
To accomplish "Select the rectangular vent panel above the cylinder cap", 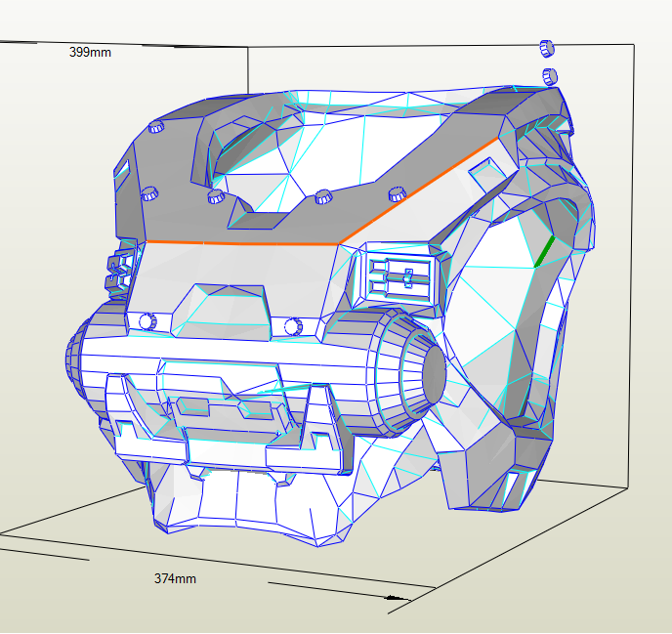I will pyautogui.click(x=399, y=277).
